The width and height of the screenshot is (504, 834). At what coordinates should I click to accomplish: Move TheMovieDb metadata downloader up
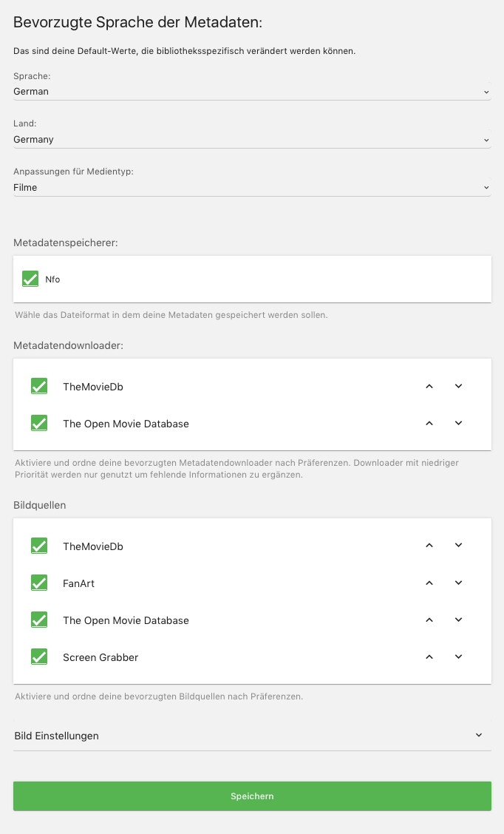pyautogui.click(x=429, y=386)
